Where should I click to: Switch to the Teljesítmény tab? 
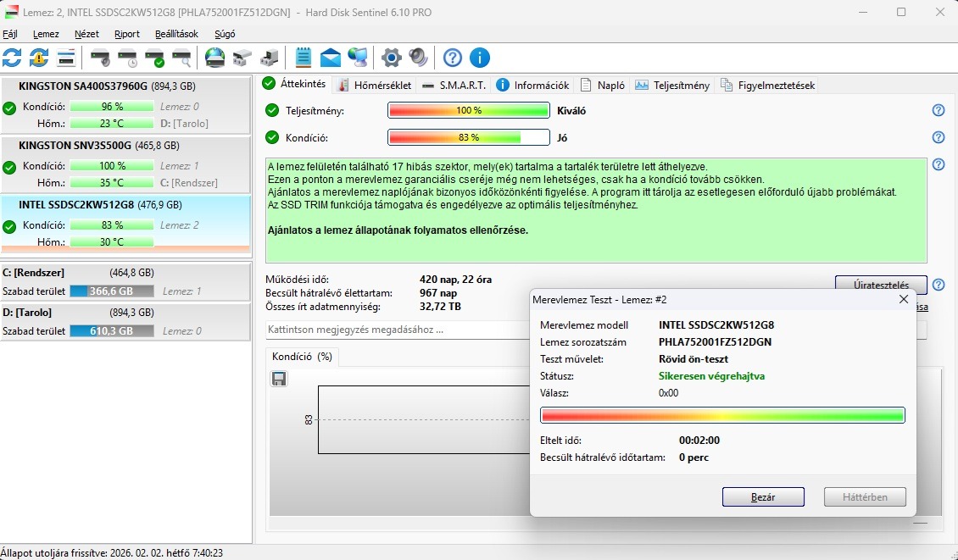coord(672,86)
